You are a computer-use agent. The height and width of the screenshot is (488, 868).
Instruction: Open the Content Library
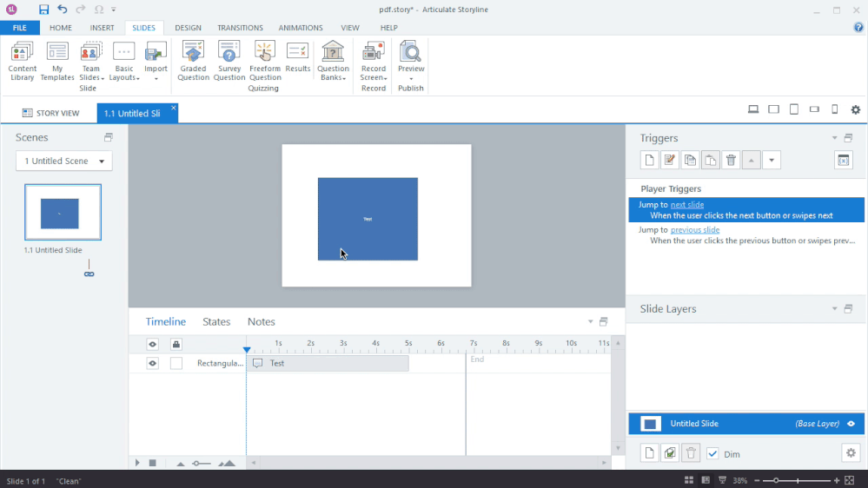coord(23,61)
